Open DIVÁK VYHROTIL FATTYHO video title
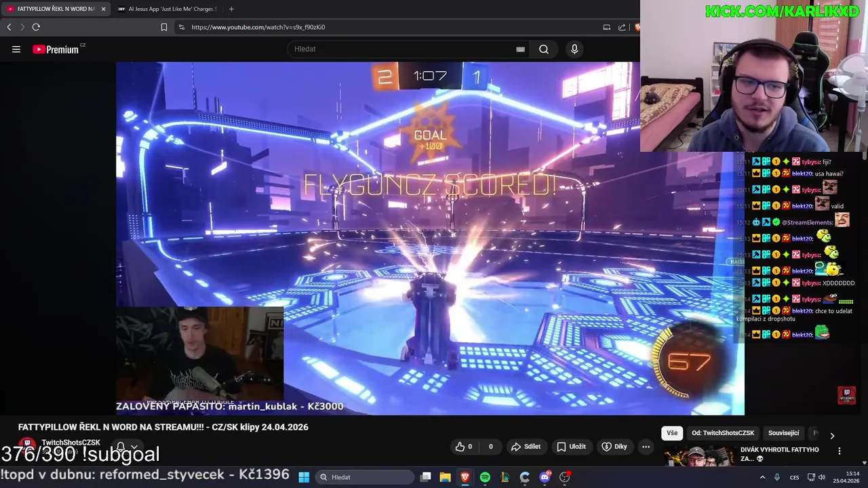Viewport: 868px width, 488px height. (x=779, y=454)
